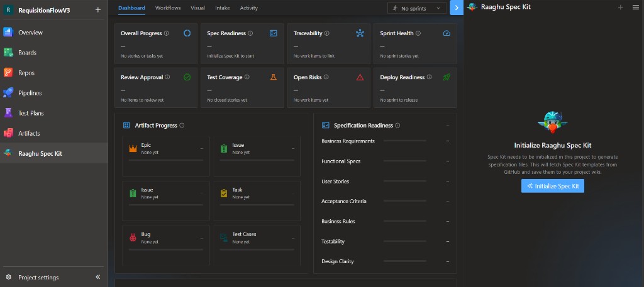The image size is (644, 287).
Task: Click the Open Risks info icon
Action: [x=326, y=77]
